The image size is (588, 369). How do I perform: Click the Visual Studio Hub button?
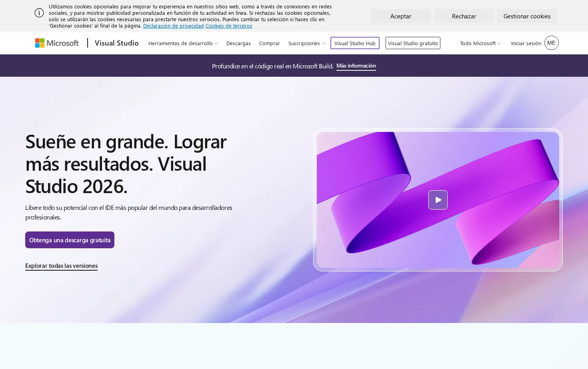[x=355, y=43]
